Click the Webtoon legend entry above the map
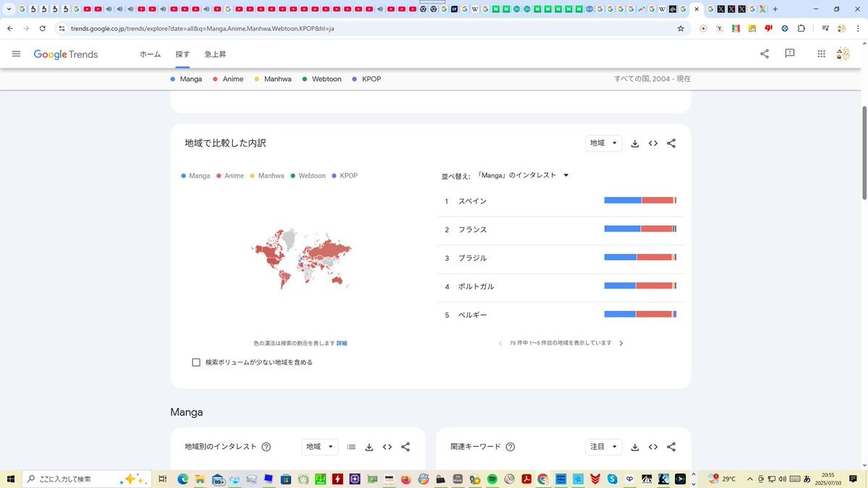 [x=308, y=176]
